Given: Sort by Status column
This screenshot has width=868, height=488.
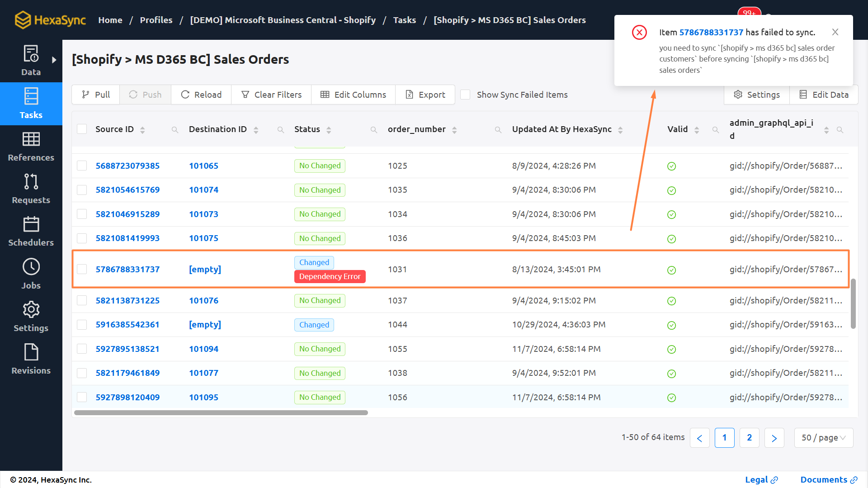Looking at the screenshot, I should pyautogui.click(x=329, y=130).
